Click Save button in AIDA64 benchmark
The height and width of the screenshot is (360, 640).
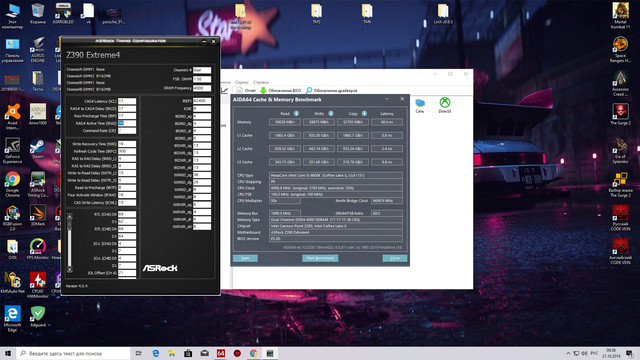(x=245, y=258)
